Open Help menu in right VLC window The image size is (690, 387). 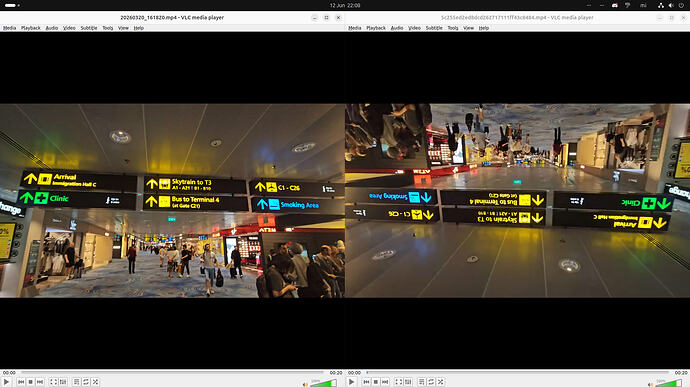pyautogui.click(x=484, y=28)
